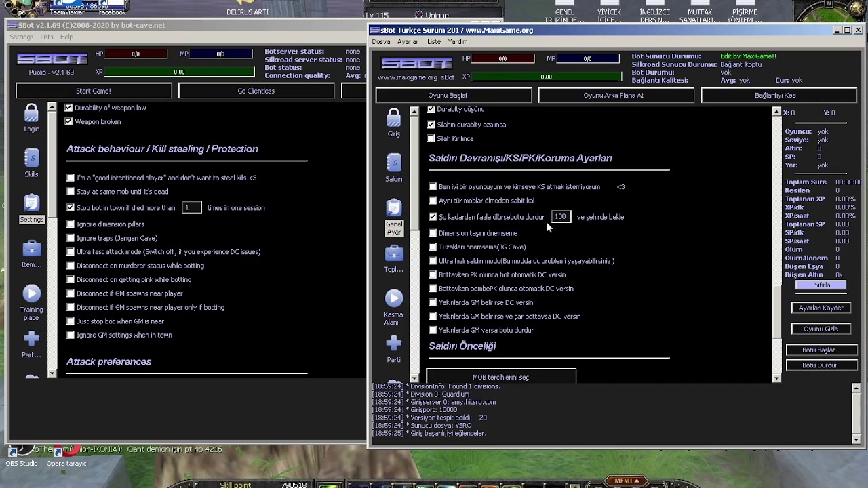Enable 'good intentioned player' checkbox
868x488 pixels.
(71, 178)
